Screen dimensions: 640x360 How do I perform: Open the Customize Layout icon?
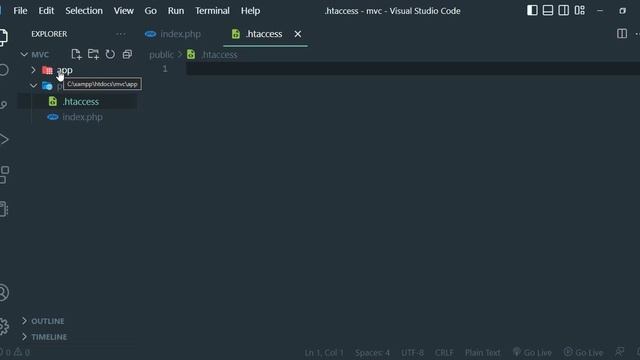(x=580, y=10)
